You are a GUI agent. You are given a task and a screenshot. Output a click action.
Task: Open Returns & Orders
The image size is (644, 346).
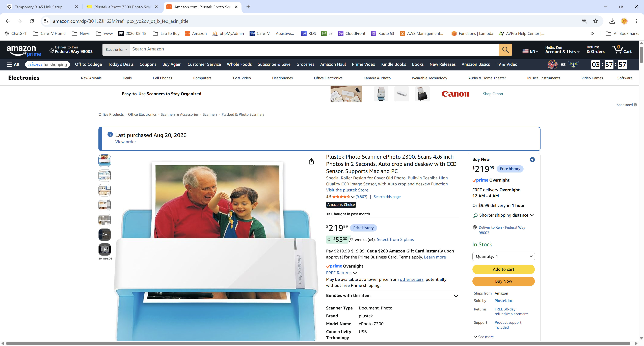click(596, 49)
